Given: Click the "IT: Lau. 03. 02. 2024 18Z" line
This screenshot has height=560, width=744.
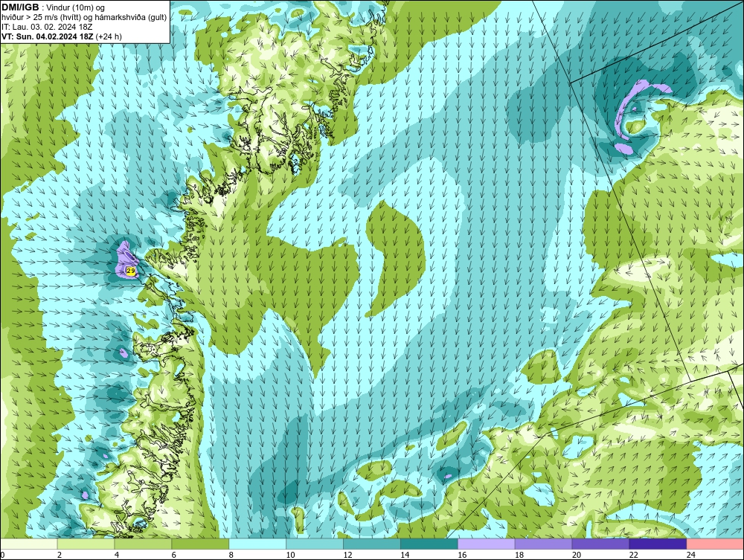Looking at the screenshot, I should pos(47,27).
